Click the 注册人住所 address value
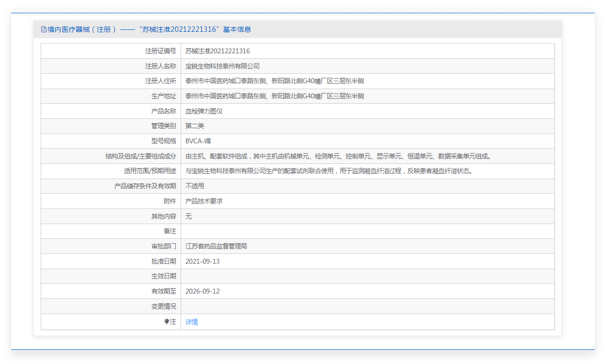The image size is (606, 364). 275,81
